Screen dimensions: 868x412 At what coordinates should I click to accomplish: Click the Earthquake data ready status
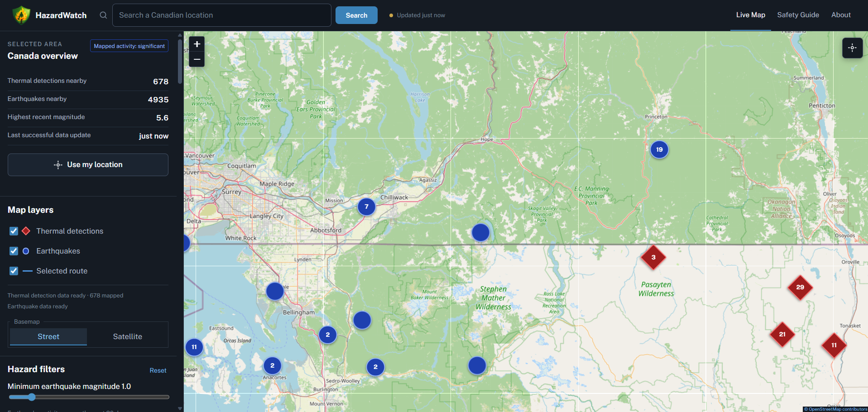38,307
